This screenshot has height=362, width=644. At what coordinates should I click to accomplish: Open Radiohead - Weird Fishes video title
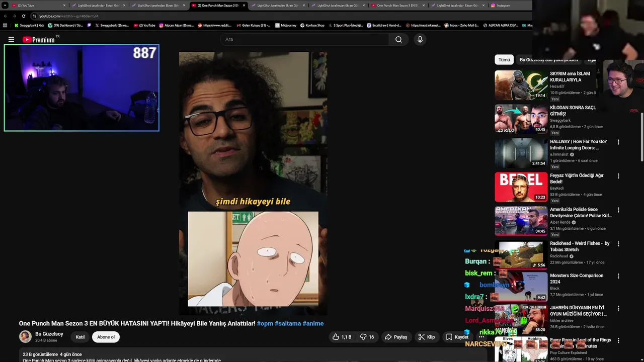click(x=580, y=246)
